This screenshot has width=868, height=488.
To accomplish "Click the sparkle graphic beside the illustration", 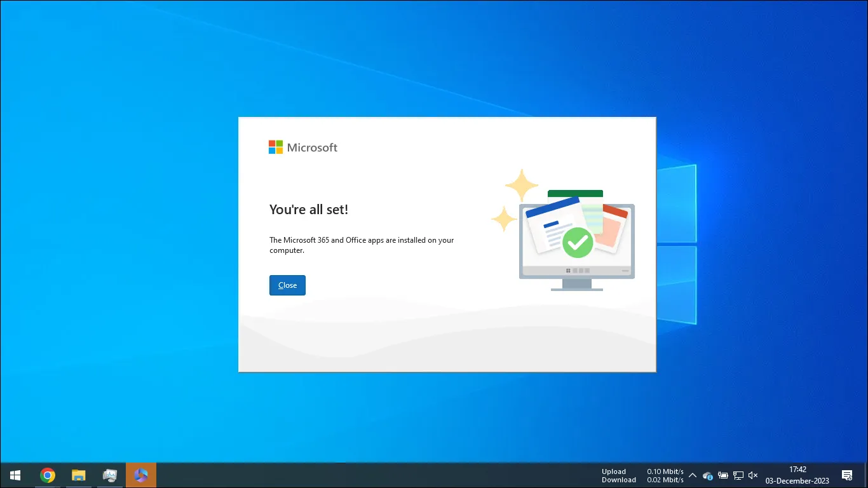I will 522,186.
